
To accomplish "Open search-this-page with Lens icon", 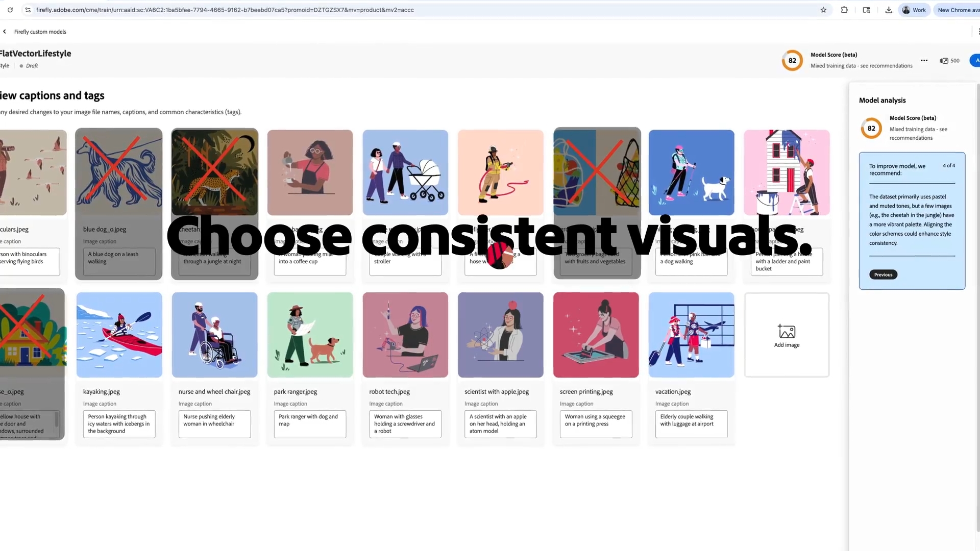I will pyautogui.click(x=866, y=10).
